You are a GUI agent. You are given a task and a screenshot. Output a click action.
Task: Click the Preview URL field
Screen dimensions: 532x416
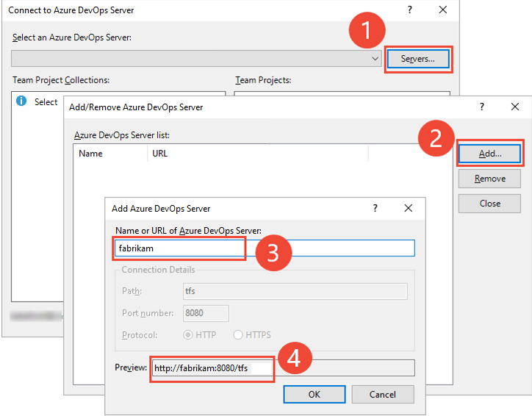(x=284, y=368)
